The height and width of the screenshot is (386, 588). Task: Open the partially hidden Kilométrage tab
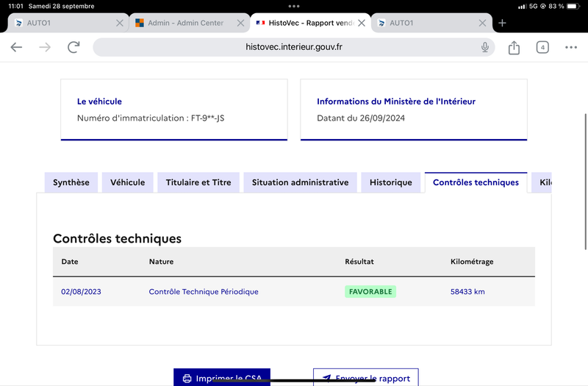[542, 182]
